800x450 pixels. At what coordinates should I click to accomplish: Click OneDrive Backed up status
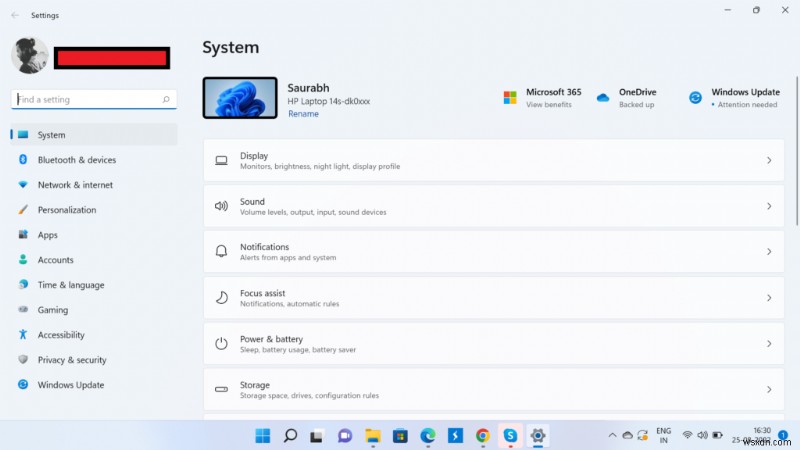636,105
